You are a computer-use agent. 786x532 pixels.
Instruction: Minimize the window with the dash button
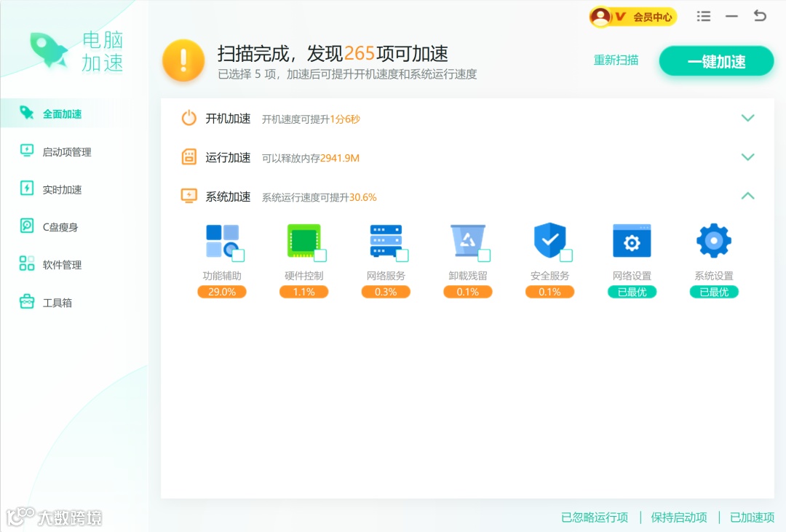731,17
